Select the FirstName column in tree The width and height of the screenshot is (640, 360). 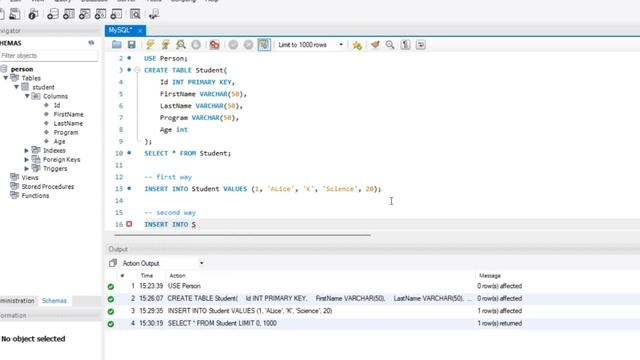tap(69, 114)
